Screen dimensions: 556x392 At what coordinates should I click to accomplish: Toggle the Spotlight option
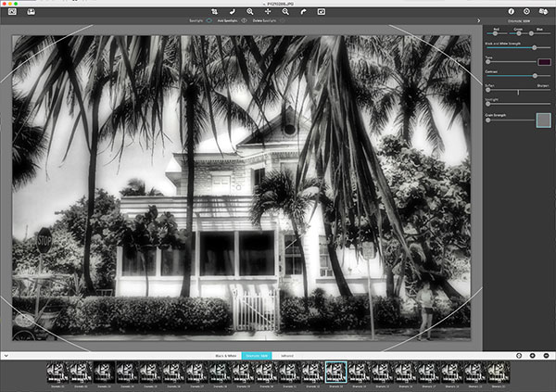click(x=200, y=20)
